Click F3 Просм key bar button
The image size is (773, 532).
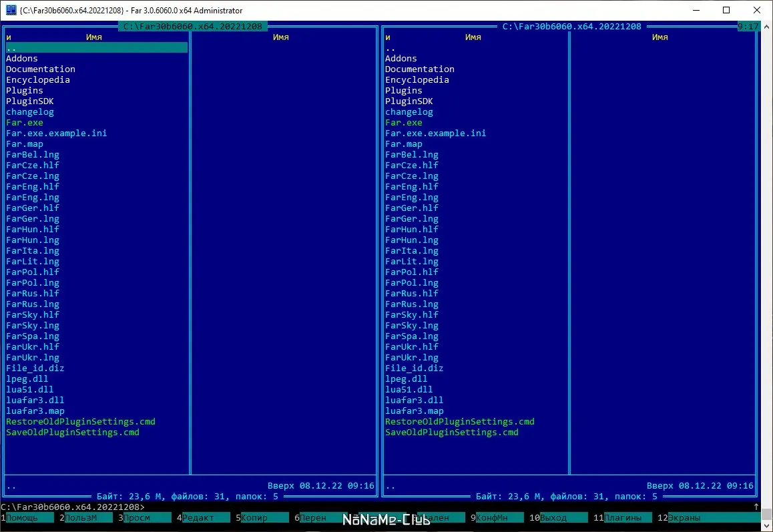[144, 518]
